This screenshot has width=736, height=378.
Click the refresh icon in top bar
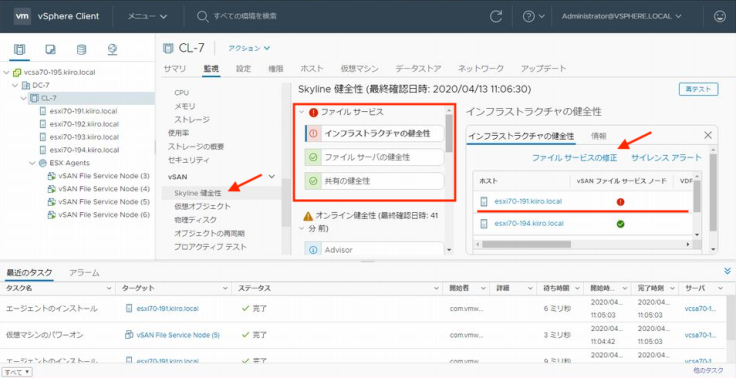click(496, 16)
